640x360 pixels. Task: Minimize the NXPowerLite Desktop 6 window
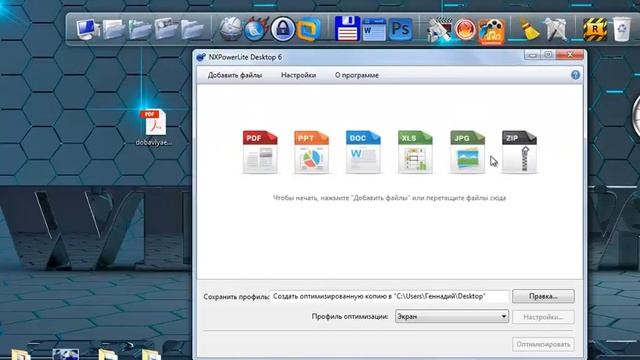532,55
